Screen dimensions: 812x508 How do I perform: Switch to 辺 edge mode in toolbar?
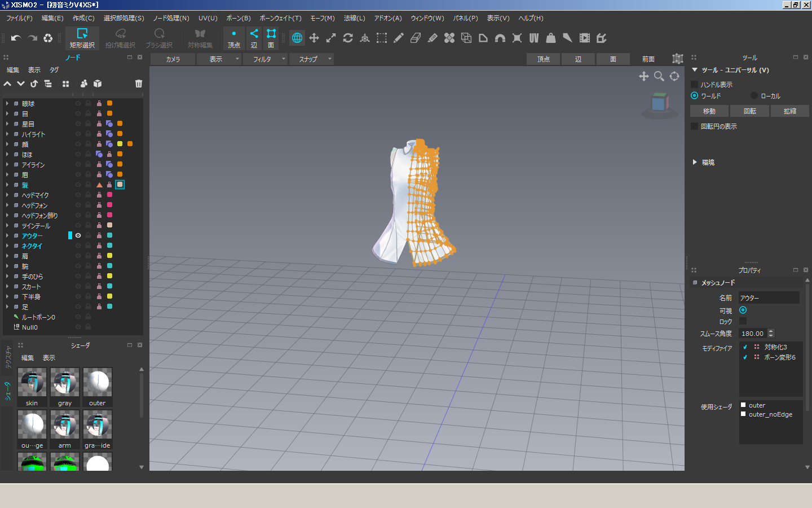tap(254, 38)
